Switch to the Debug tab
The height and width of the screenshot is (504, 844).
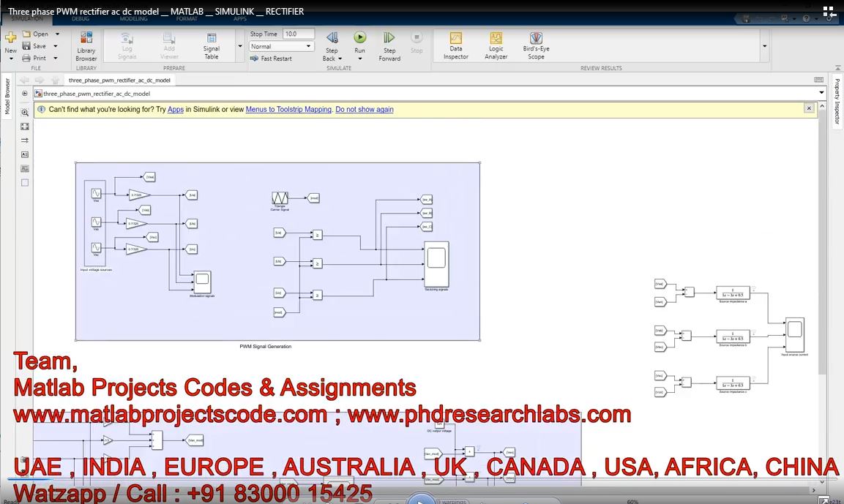81,18
